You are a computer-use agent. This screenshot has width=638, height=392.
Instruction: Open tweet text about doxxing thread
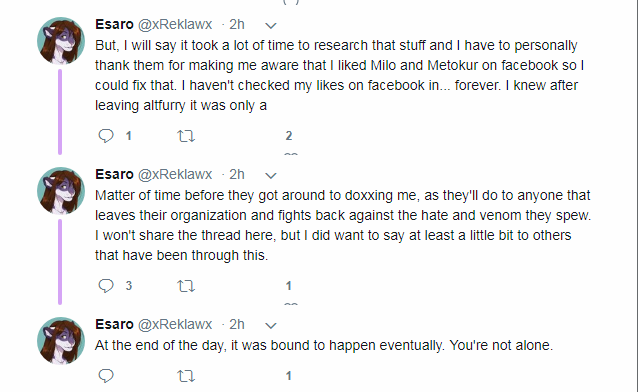[343, 225]
